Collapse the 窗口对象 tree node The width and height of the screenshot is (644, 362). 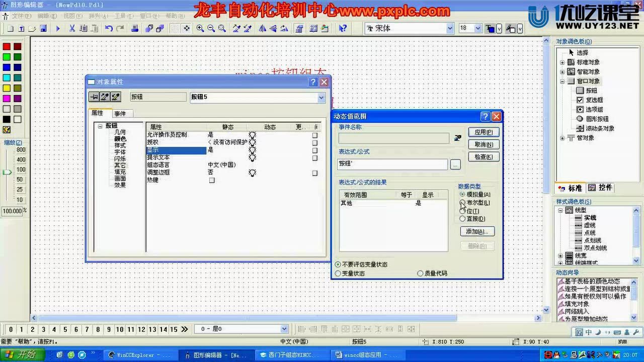[x=562, y=81]
